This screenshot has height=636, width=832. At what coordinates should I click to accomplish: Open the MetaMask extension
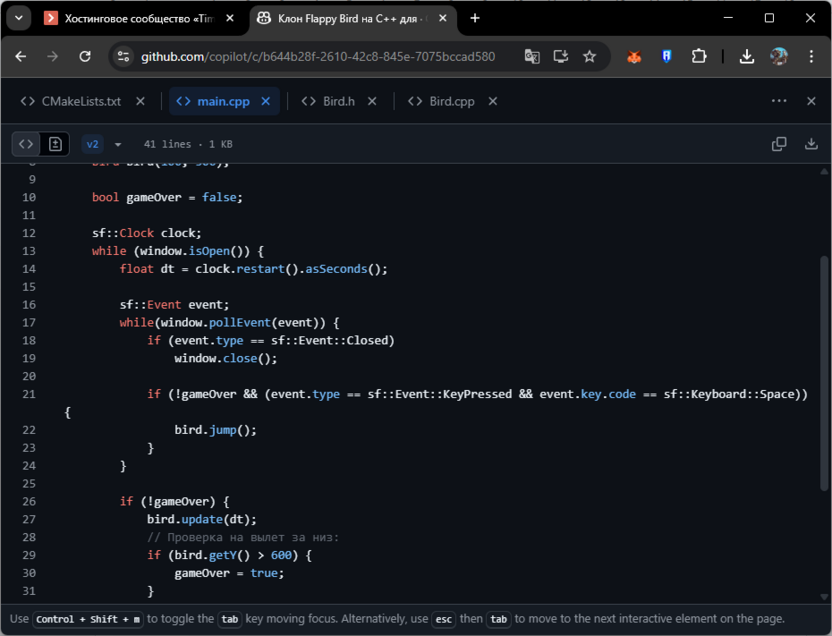tap(634, 57)
